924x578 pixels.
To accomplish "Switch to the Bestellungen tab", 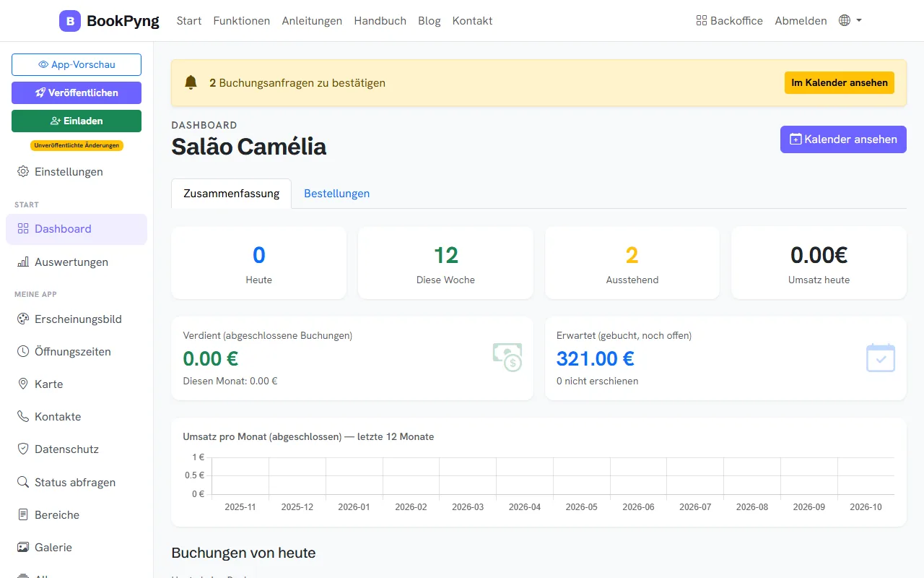I will pos(336,194).
